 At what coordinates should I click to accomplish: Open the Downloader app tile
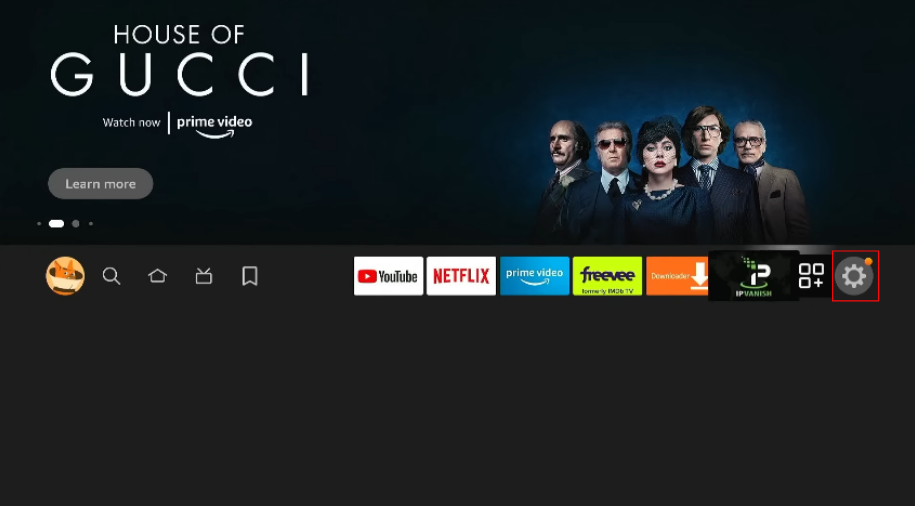[677, 275]
